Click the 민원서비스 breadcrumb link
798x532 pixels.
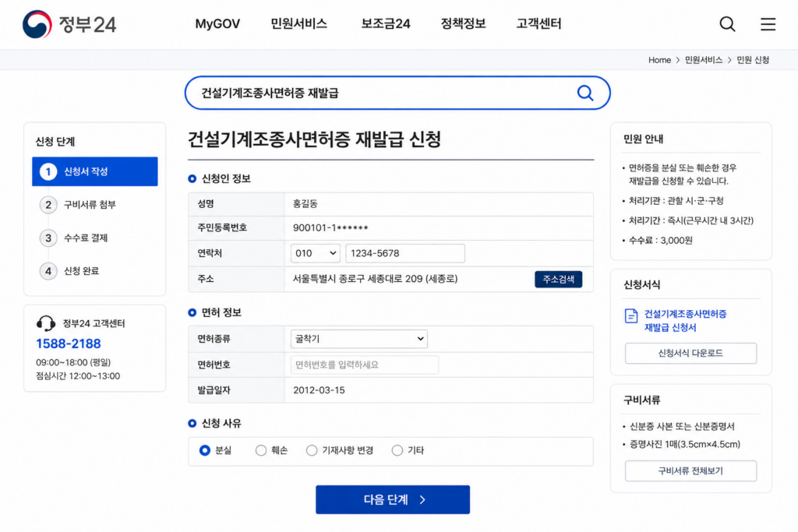coord(704,60)
